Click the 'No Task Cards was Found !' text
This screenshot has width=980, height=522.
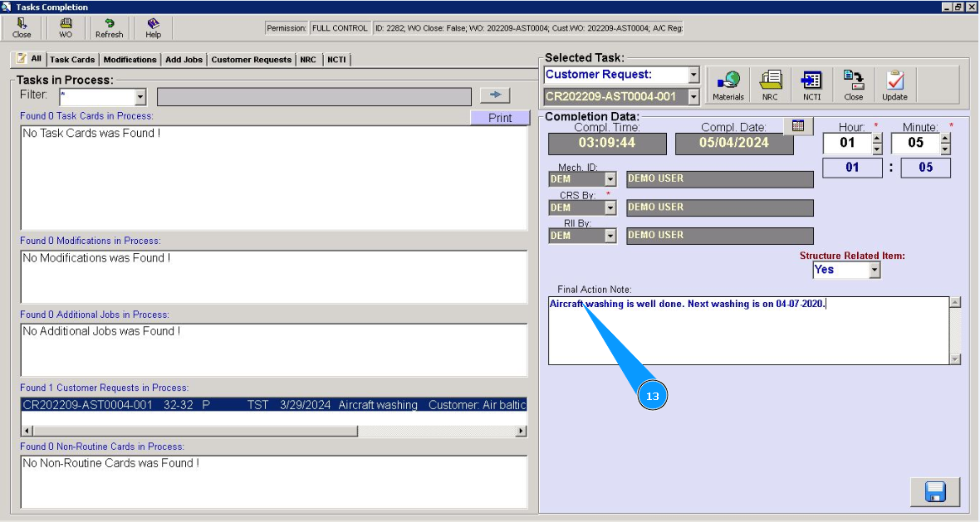click(x=91, y=133)
